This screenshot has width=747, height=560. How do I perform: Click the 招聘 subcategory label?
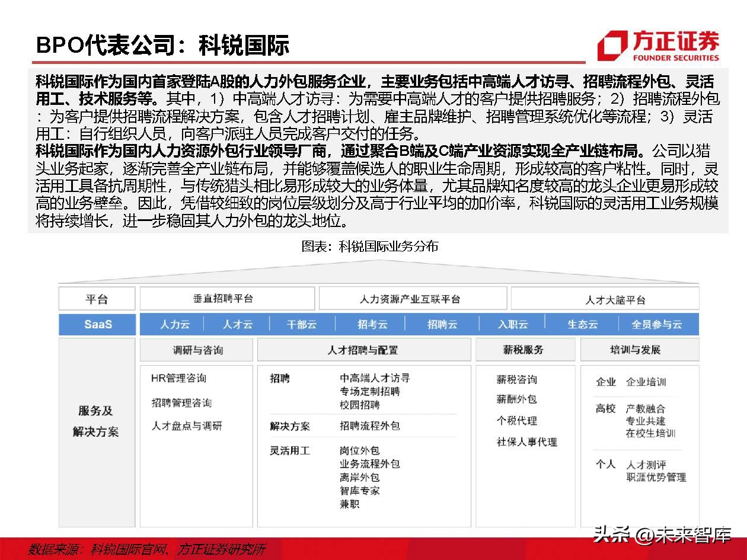pyautogui.click(x=280, y=378)
